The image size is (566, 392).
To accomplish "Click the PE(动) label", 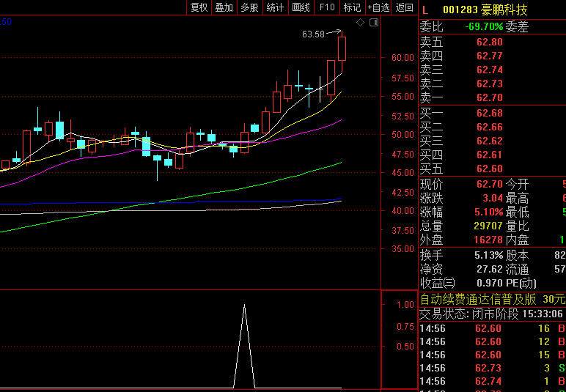I will [521, 284].
